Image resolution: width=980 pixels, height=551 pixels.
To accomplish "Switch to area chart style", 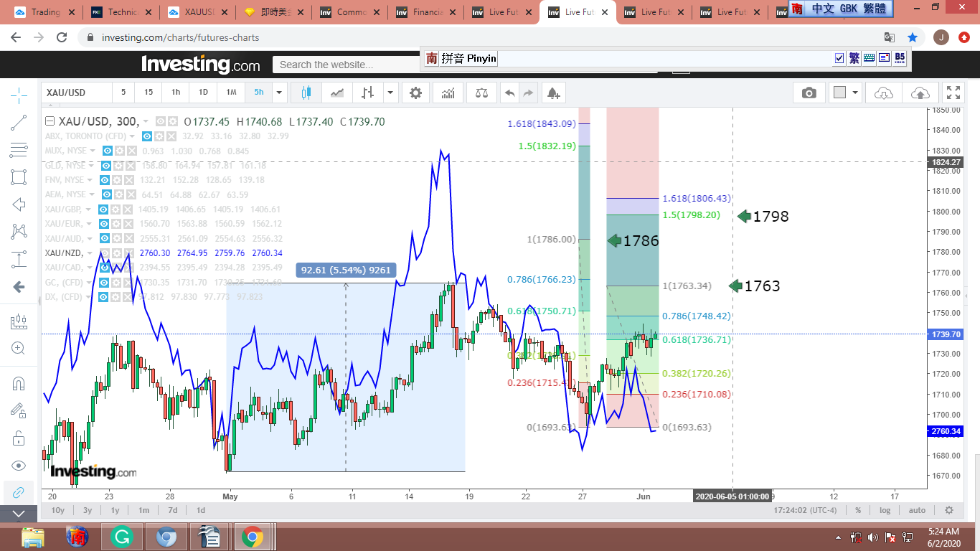I will point(337,93).
